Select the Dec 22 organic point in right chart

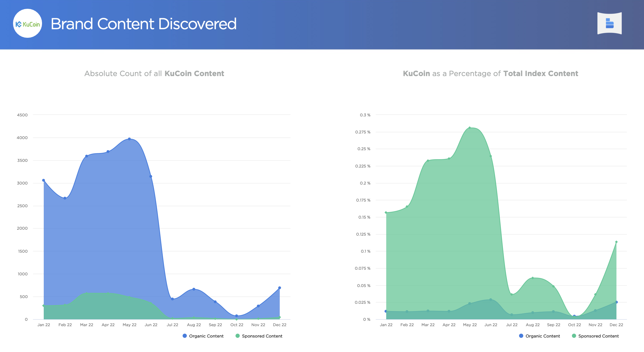[616, 302]
